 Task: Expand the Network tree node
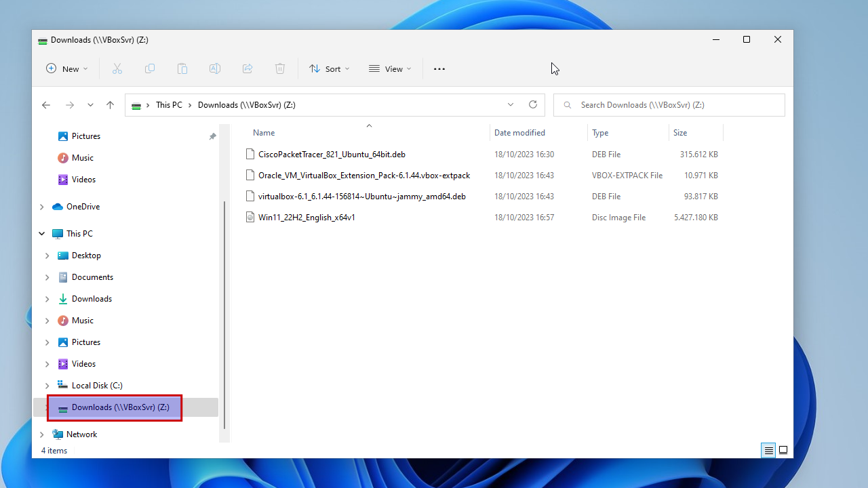pyautogui.click(x=42, y=434)
